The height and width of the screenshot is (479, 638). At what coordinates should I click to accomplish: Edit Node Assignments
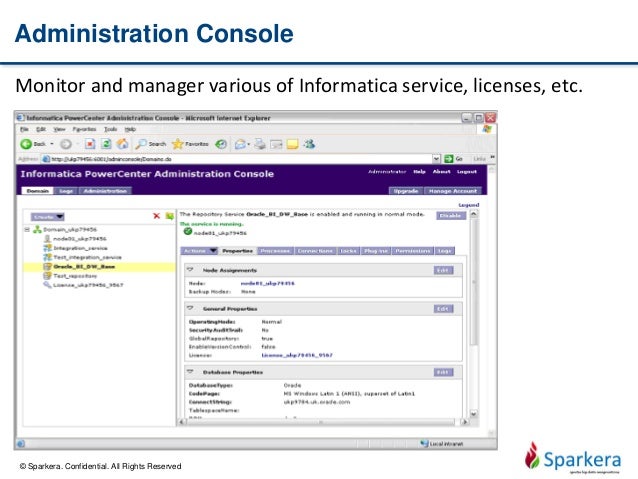pyautogui.click(x=443, y=270)
